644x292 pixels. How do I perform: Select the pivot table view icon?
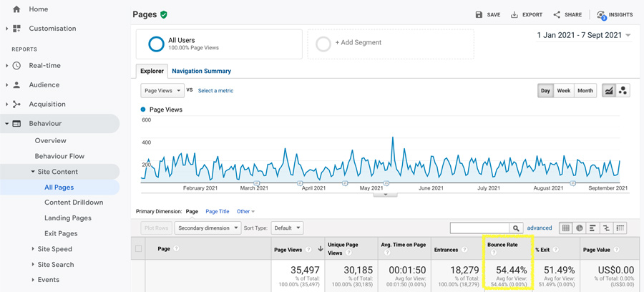[620, 228]
